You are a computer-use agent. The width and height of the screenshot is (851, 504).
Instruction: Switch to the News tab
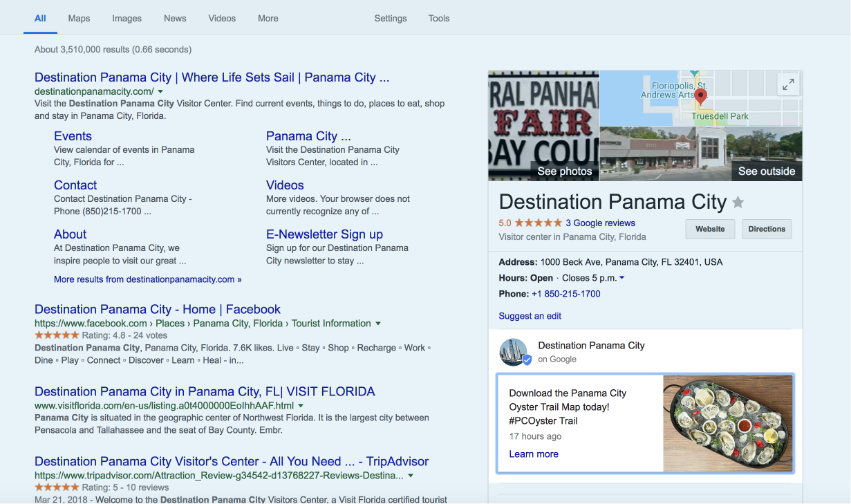point(175,19)
